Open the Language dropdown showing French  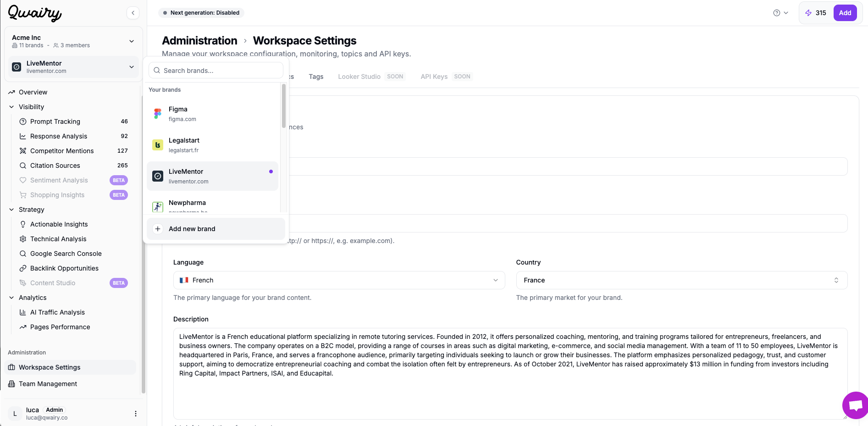[x=339, y=280]
